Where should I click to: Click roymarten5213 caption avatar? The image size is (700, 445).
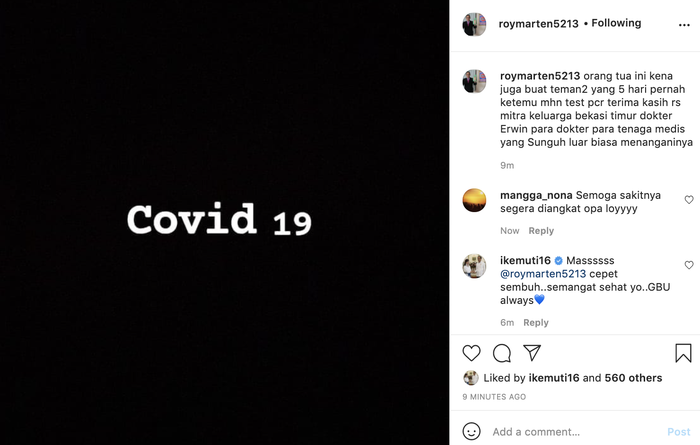click(x=474, y=81)
